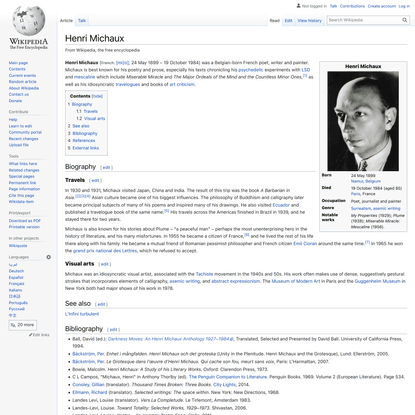Jump to External links in the Contents
Viewport: 415px width, 415px height.
86,148
